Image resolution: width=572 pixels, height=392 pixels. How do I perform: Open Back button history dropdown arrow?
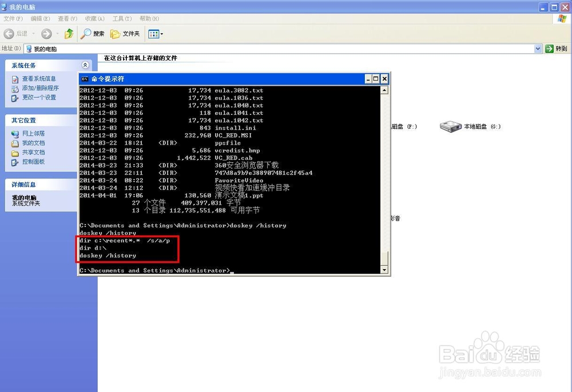pyautogui.click(x=34, y=34)
